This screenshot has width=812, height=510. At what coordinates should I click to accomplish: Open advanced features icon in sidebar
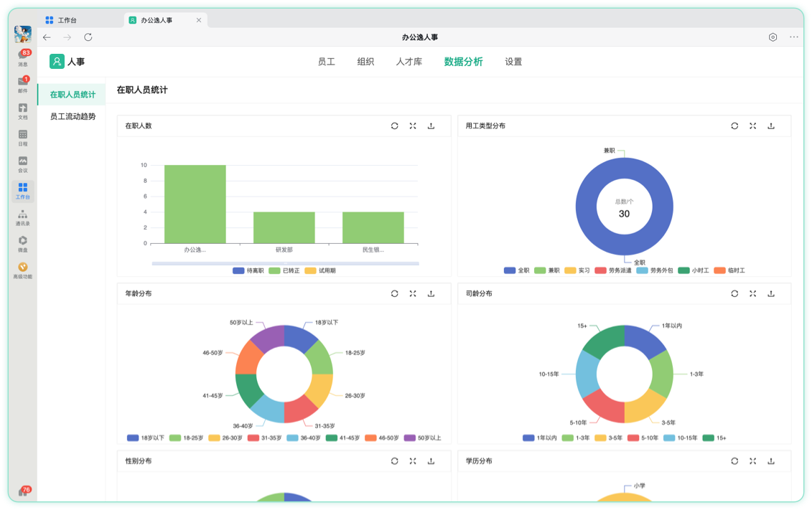click(23, 270)
